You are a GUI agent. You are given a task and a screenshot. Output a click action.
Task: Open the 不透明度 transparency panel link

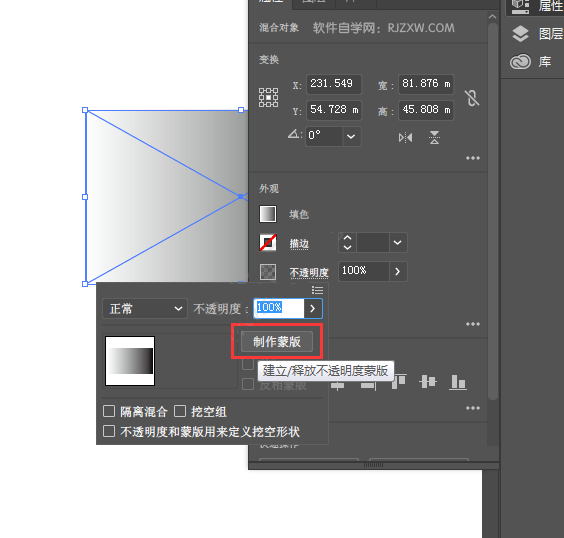tap(309, 273)
